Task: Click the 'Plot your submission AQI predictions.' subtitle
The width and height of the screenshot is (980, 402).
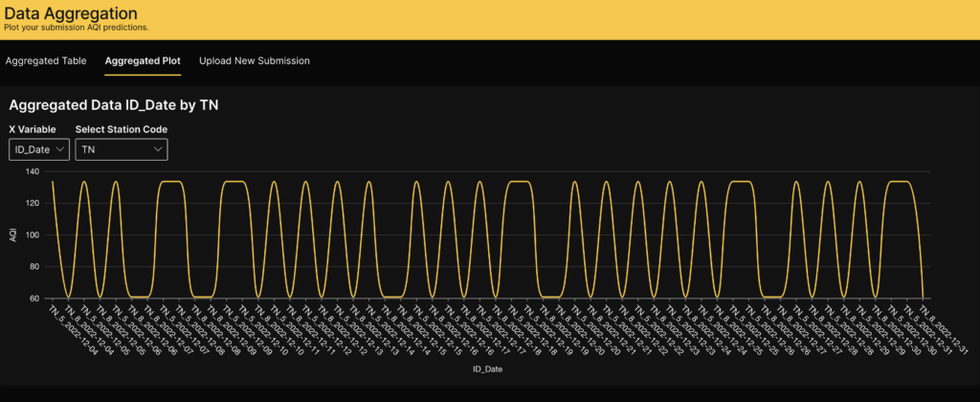Action: [77, 28]
